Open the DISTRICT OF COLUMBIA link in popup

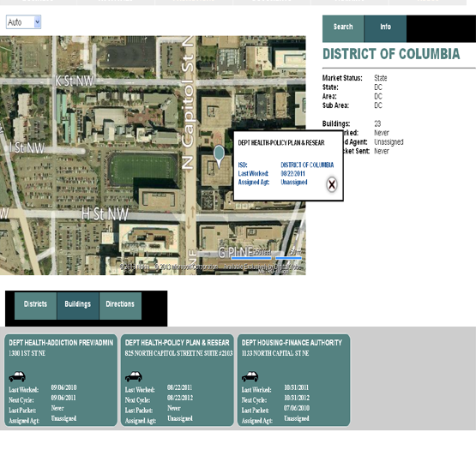(x=307, y=165)
